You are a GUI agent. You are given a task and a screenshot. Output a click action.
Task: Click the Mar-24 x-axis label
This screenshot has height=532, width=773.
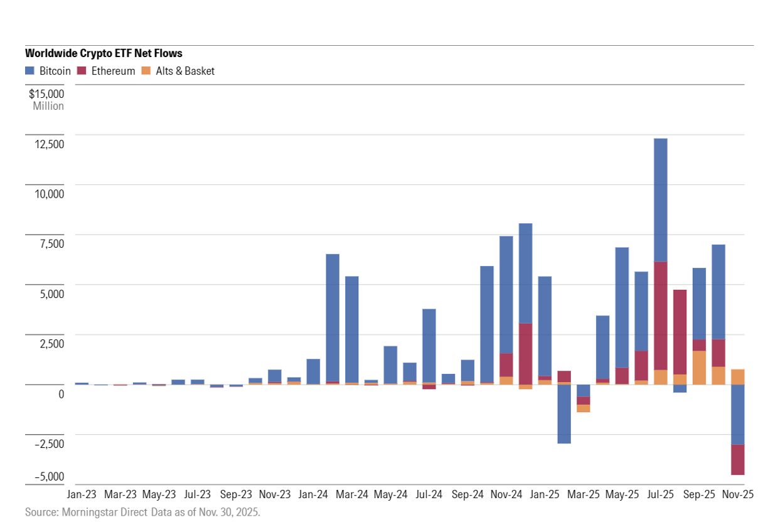pyautogui.click(x=352, y=494)
